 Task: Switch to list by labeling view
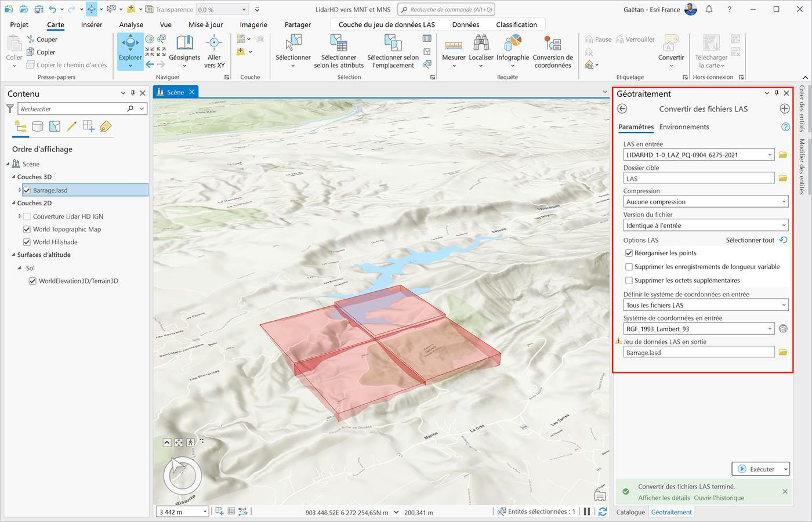[106, 126]
